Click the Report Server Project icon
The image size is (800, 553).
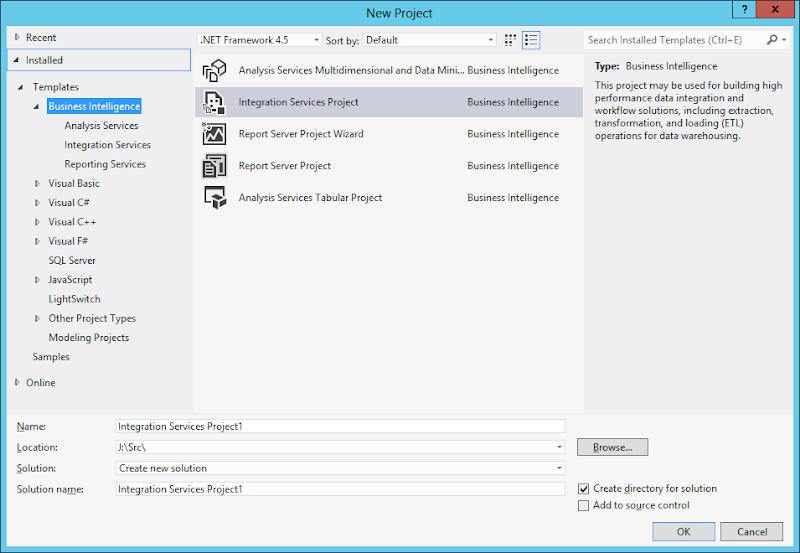click(x=214, y=166)
